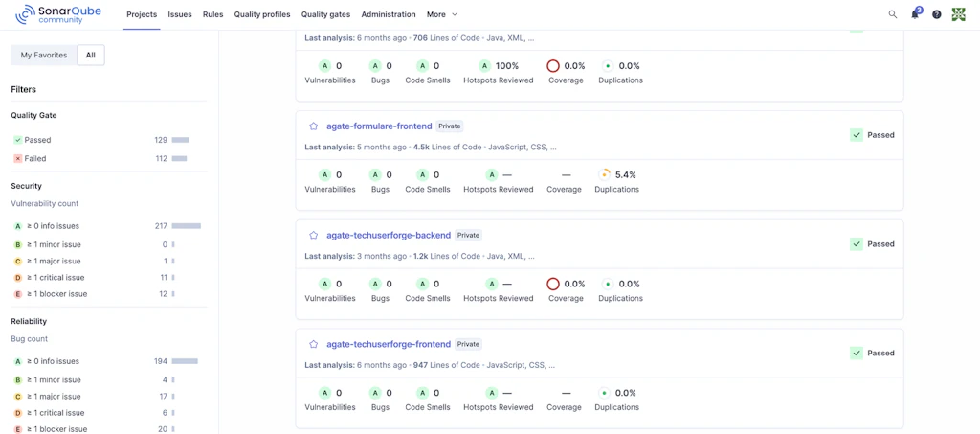Click the Private badge next to agate-formulare-frontend
This screenshot has height=434, width=980.
tap(450, 126)
